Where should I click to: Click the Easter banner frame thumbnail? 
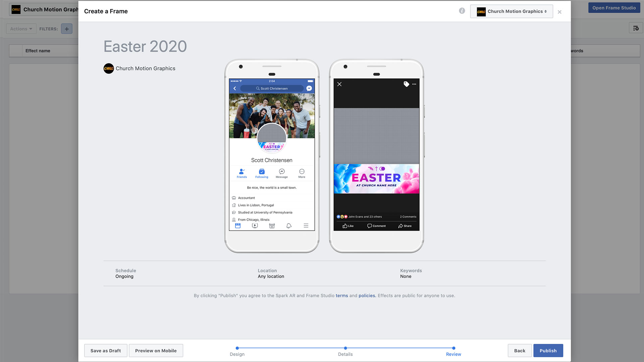(376, 179)
